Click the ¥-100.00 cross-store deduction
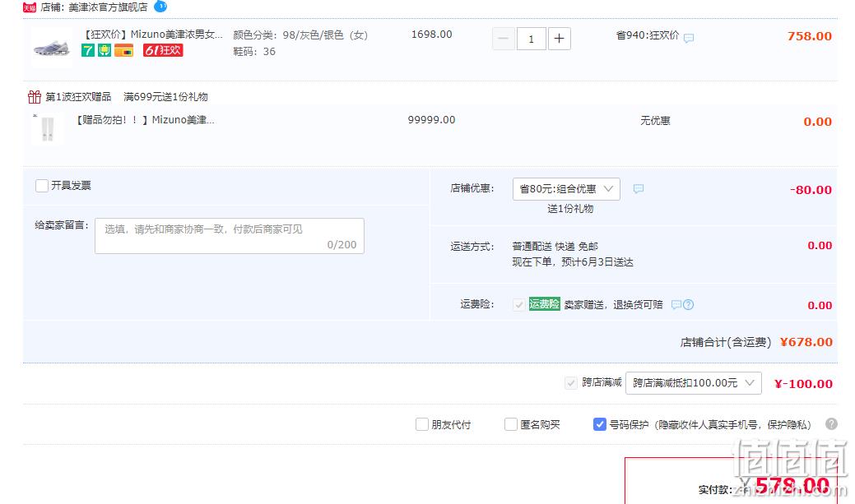This screenshot has width=855, height=504. click(803, 384)
